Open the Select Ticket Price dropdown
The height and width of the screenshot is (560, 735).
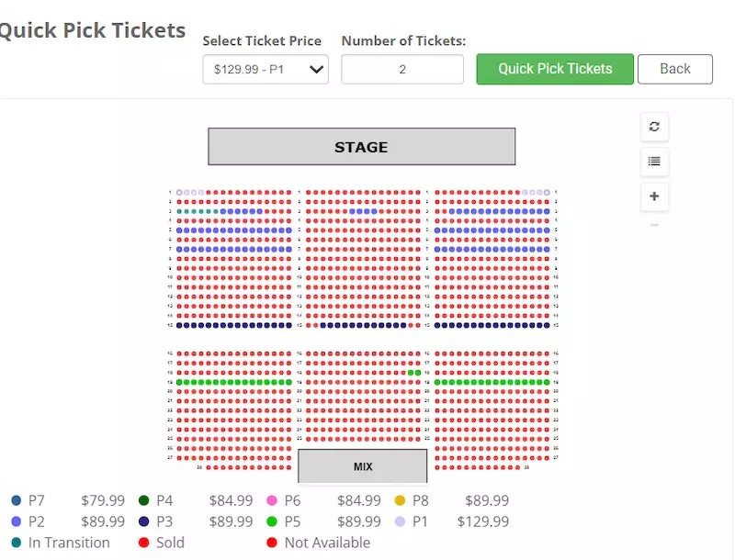coord(266,69)
